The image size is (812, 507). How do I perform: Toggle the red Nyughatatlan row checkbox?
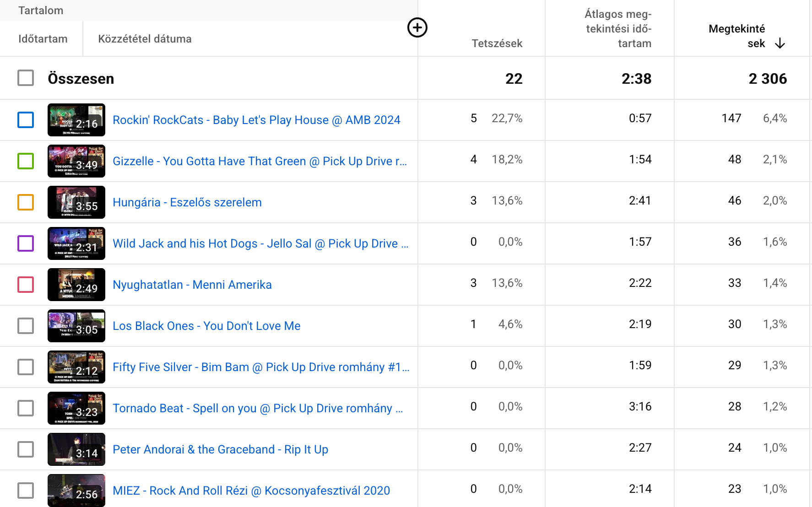pyautogui.click(x=26, y=285)
